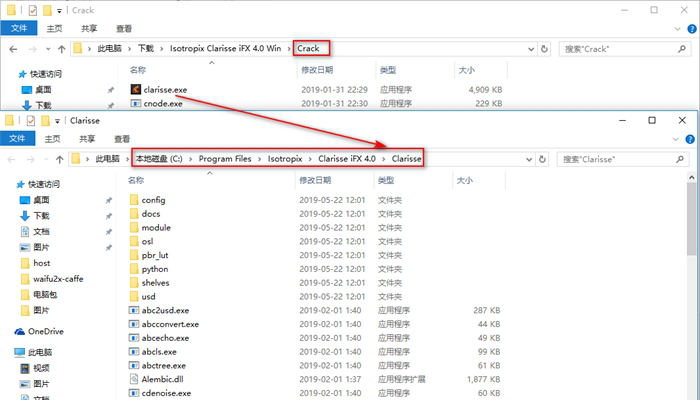700x416 pixels.
Task: Refresh the Clarisse folder view
Action: [x=542, y=159]
